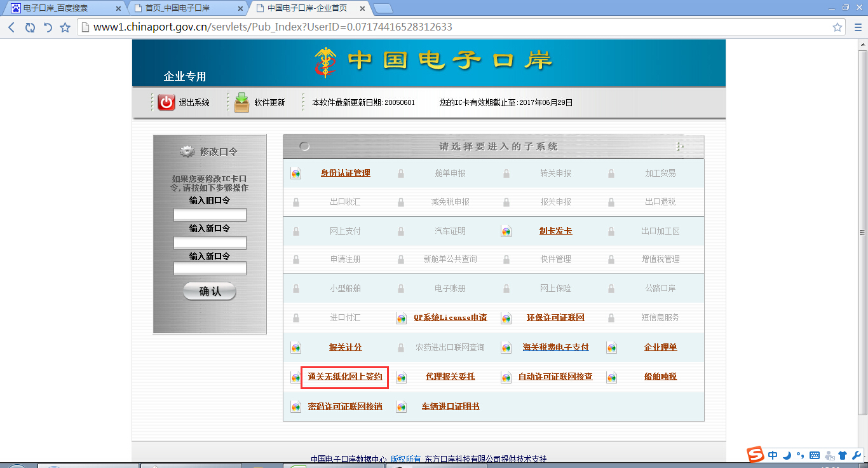Click the 输入旧口令 input field
868x468 pixels.
click(x=210, y=215)
